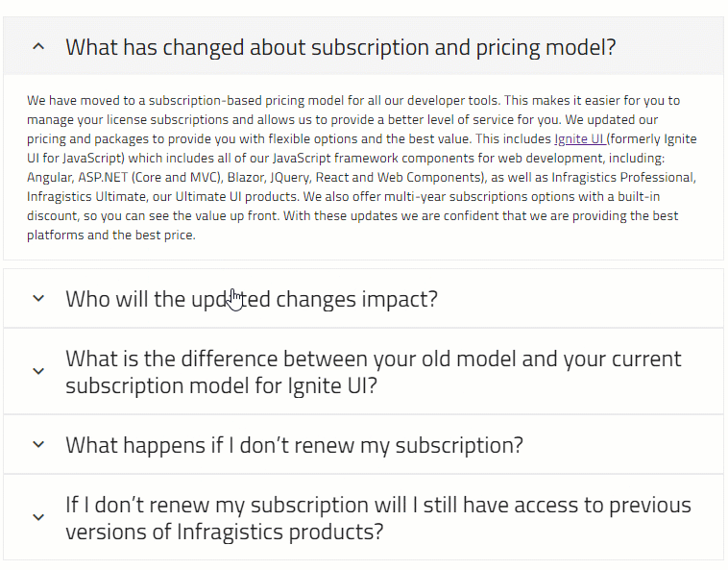Click the word "Angular" in the paragraph
Image resolution: width=728 pixels, height=570 pixels.
point(50,178)
